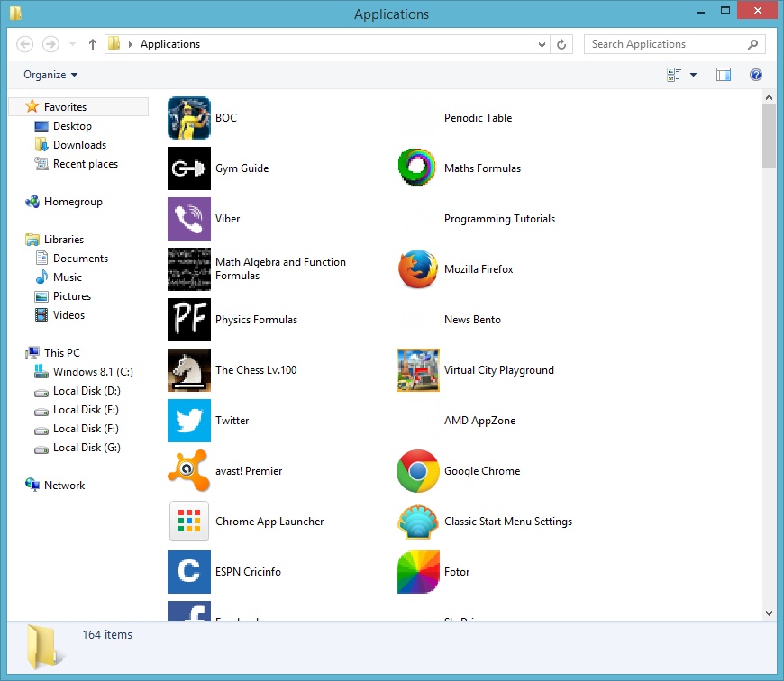Select Favorites in the navigation pane

[x=65, y=107]
